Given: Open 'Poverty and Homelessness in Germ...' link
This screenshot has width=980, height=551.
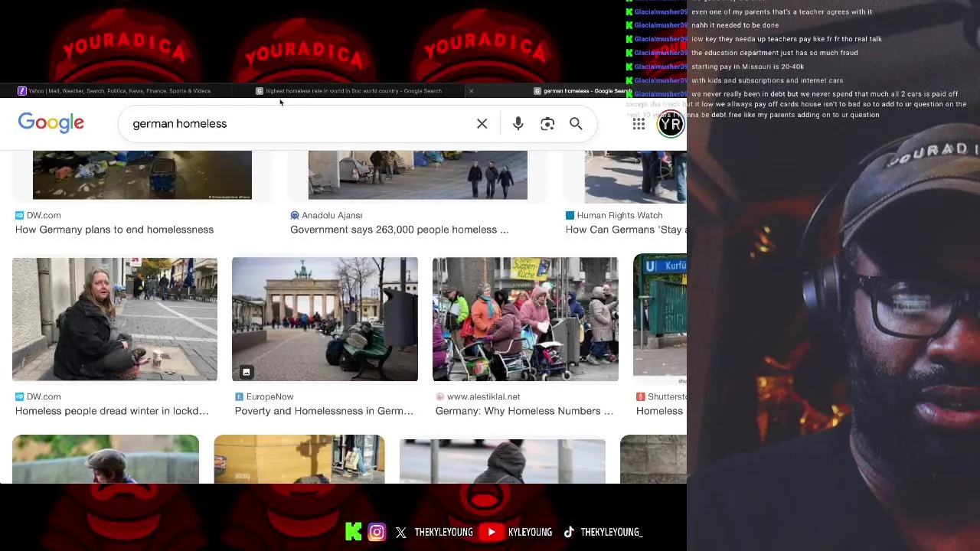Looking at the screenshot, I should (x=324, y=411).
